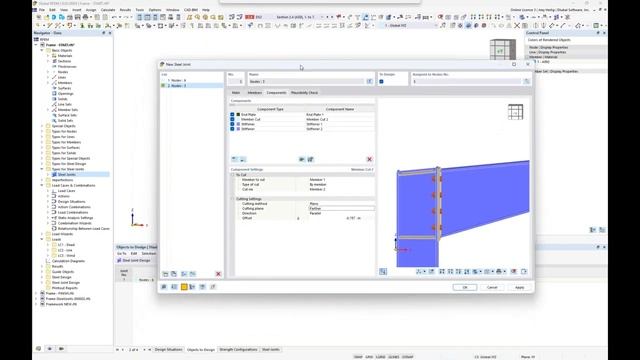The width and height of the screenshot is (640, 360).
Task: Uncheck the Stiffener 2 component checkbox
Action: [232, 129]
